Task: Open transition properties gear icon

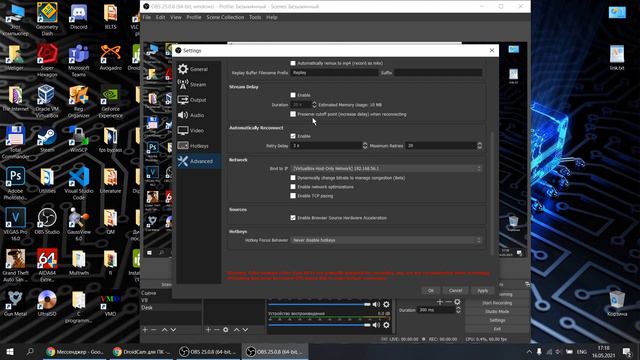Action: pyautogui.click(x=458, y=302)
